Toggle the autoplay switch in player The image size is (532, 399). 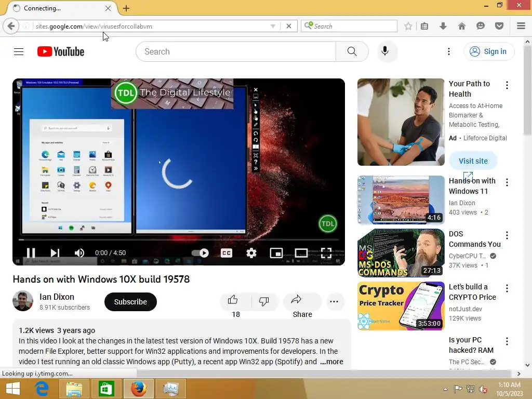point(200,253)
